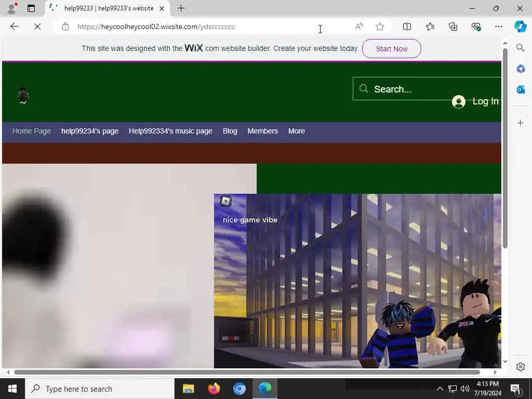The height and width of the screenshot is (399, 532).
Task: Expand the More menu
Action: (x=297, y=131)
